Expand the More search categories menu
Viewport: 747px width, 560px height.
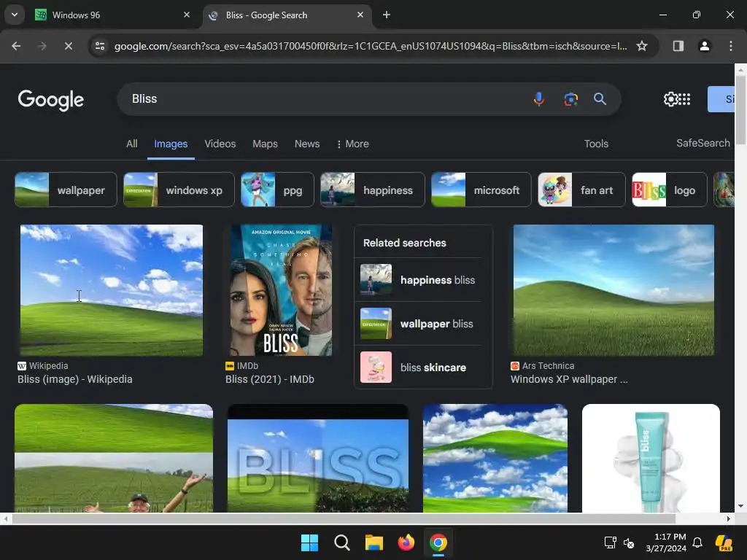click(x=352, y=144)
